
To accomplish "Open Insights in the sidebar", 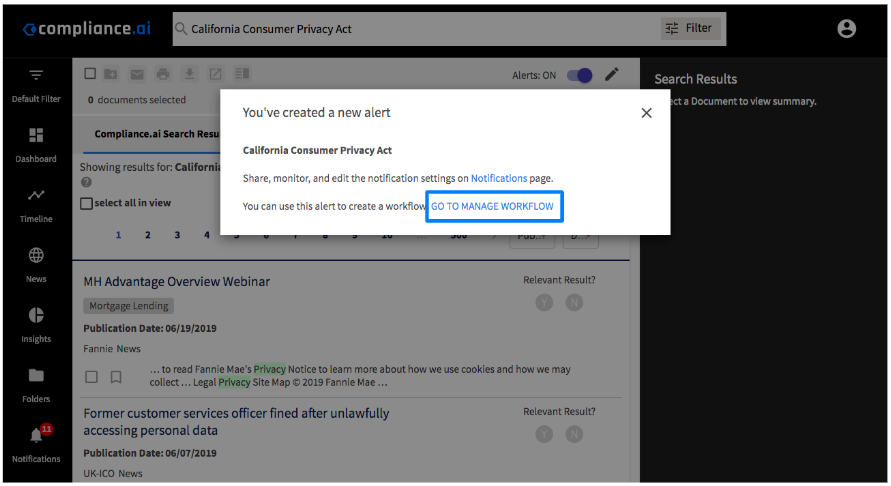I will [36, 325].
